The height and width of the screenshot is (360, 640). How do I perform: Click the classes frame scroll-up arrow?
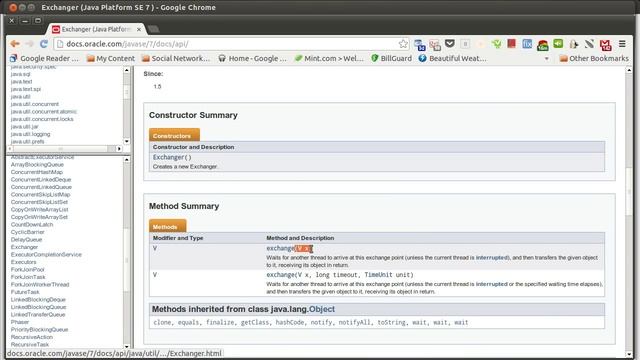coord(127,159)
